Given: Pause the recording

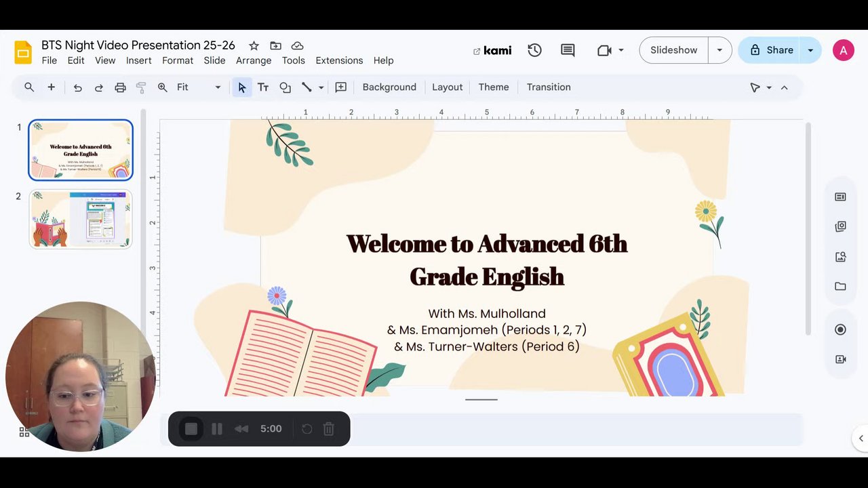Looking at the screenshot, I should 217,429.
